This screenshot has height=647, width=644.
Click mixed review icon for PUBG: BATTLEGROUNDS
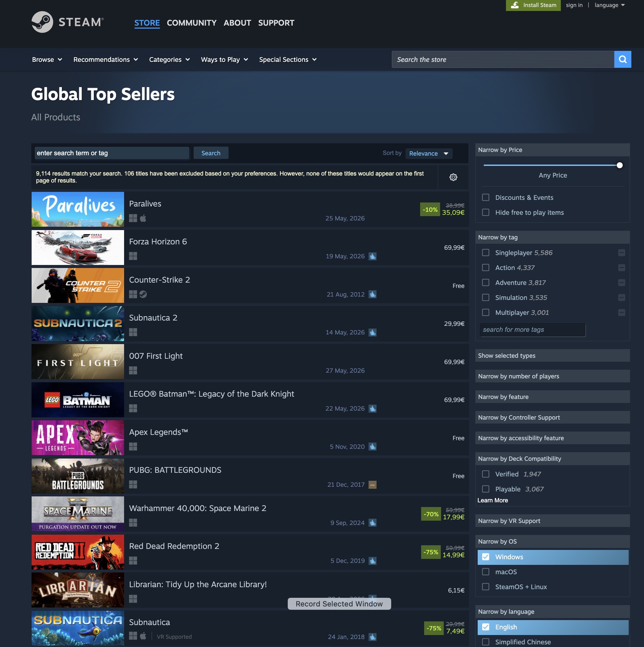tap(372, 485)
